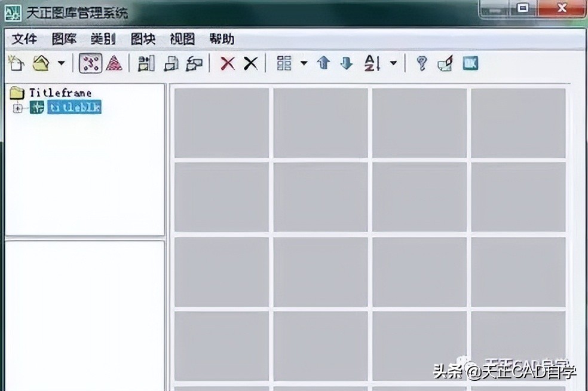Open the sort A-Z dropdown arrow
This screenshot has width=588, height=391.
(393, 63)
